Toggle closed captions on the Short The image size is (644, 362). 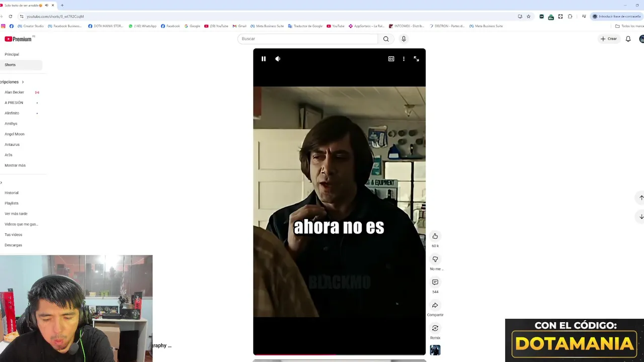tap(391, 59)
